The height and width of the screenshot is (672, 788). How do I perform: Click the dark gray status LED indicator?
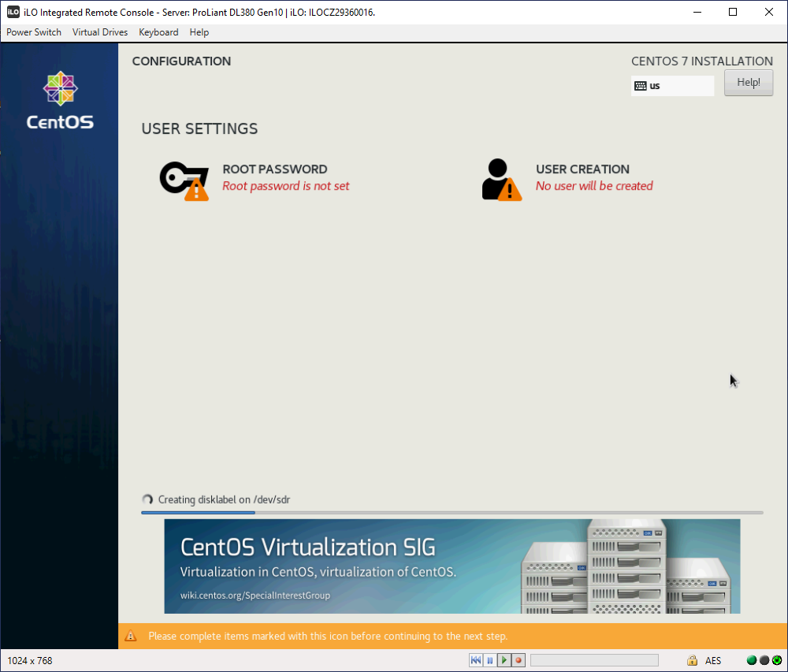(x=764, y=660)
